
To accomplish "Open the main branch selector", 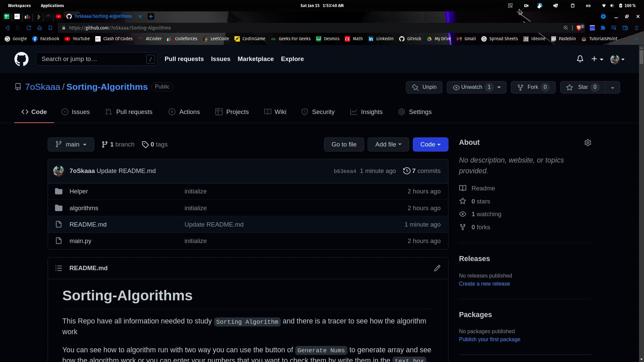I will point(70,144).
